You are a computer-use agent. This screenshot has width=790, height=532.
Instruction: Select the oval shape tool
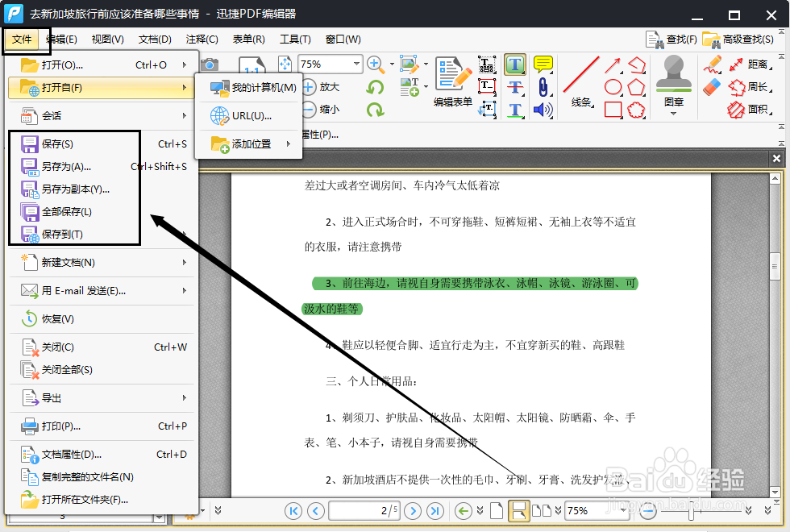tap(613, 87)
